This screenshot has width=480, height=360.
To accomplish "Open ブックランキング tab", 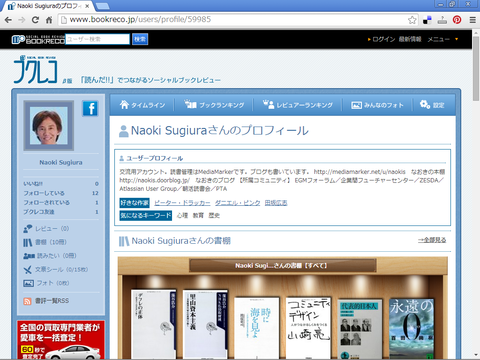I will pyautogui.click(x=214, y=105).
